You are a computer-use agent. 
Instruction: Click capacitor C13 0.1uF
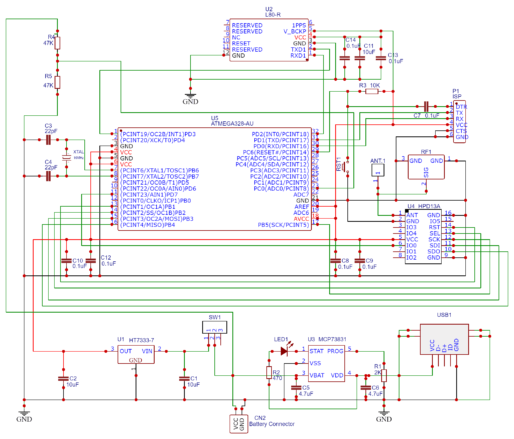[x=381, y=58]
